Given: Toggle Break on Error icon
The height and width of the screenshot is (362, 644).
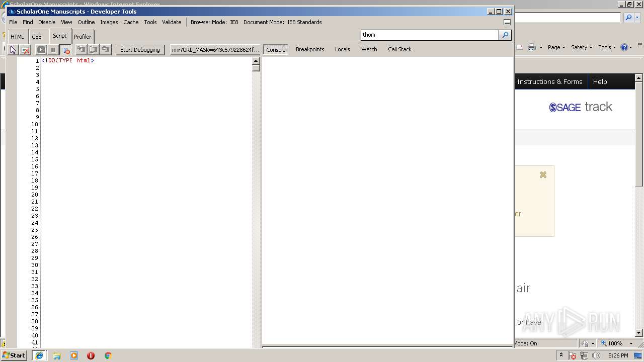Looking at the screenshot, I should tap(65, 50).
